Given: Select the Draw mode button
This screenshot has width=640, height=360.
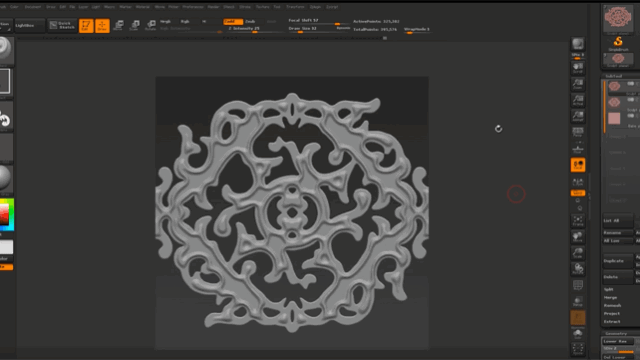Looking at the screenshot, I should pos(102,26).
